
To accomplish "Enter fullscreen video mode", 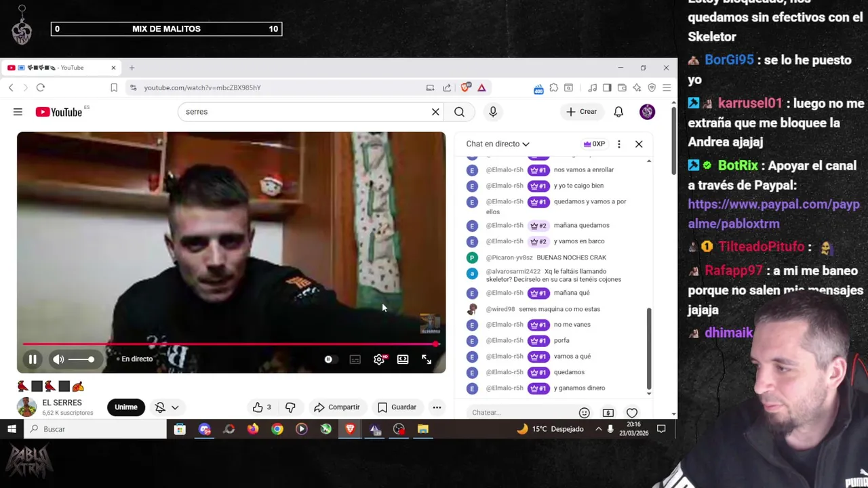I will pyautogui.click(x=427, y=359).
